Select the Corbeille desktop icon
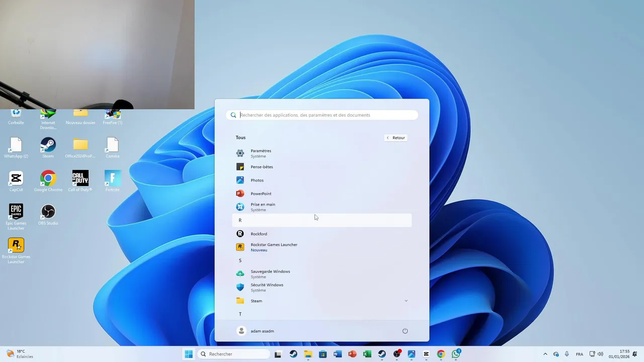Viewport: 644px width, 362px height. click(16, 117)
